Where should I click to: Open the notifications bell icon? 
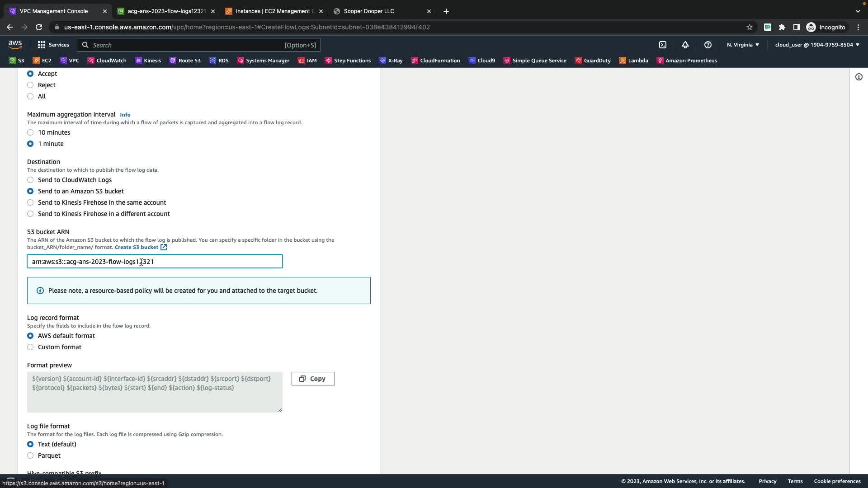click(x=685, y=45)
